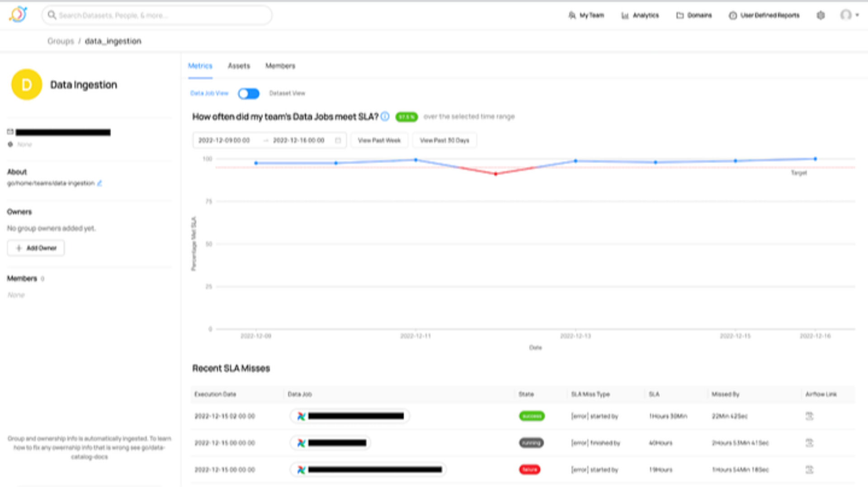The image size is (868, 487).
Task: Click the green SLA percentage badge
Action: 406,117
